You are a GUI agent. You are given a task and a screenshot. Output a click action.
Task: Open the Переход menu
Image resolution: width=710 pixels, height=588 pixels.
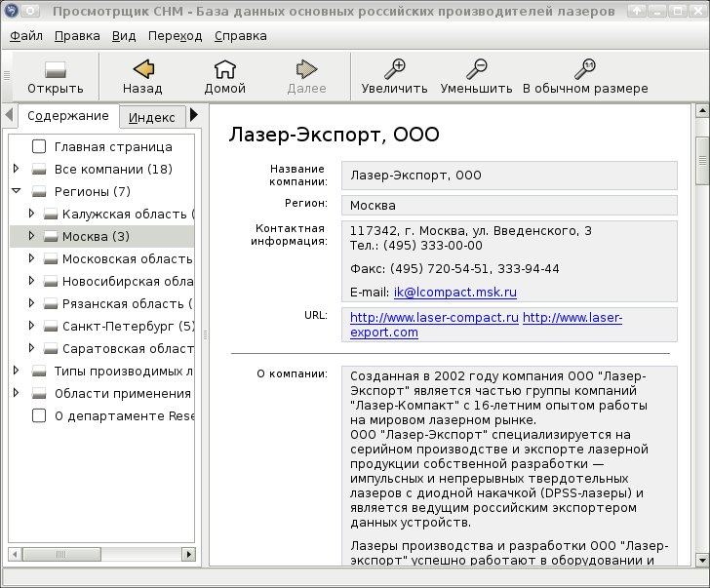point(176,36)
